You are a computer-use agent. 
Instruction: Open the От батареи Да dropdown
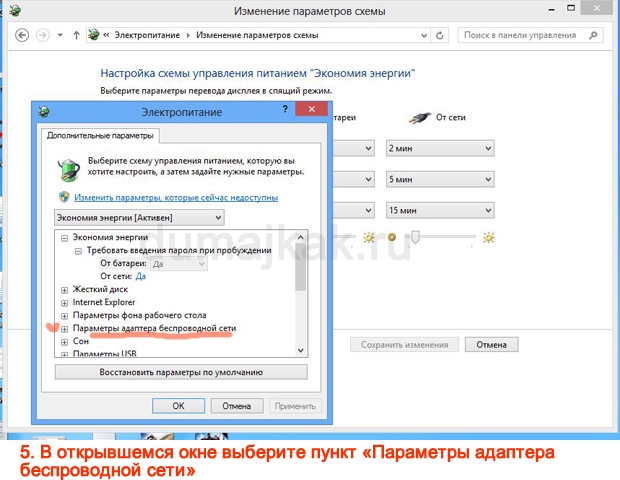click(180, 264)
